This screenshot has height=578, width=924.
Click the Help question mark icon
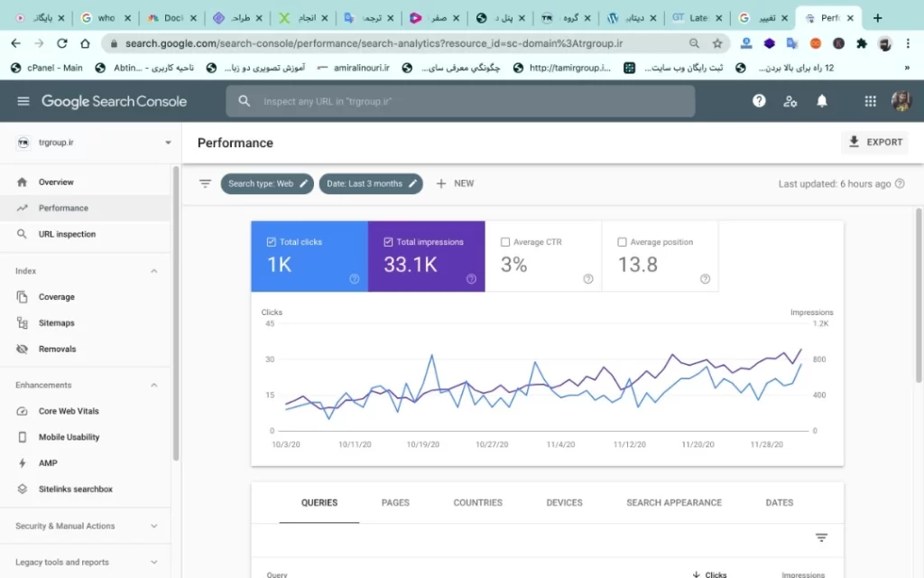pyautogui.click(x=759, y=101)
